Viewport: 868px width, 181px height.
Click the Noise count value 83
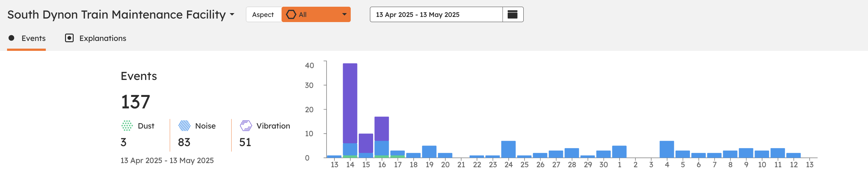point(184,142)
